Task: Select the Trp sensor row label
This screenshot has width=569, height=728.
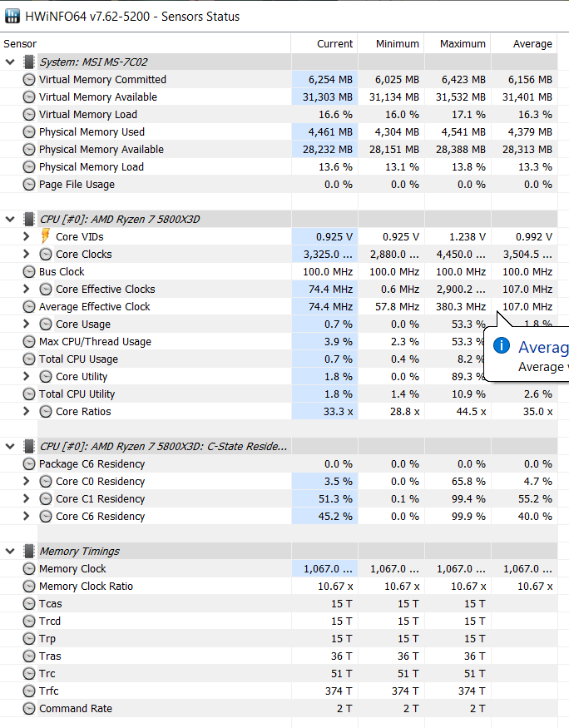Action: 47,639
